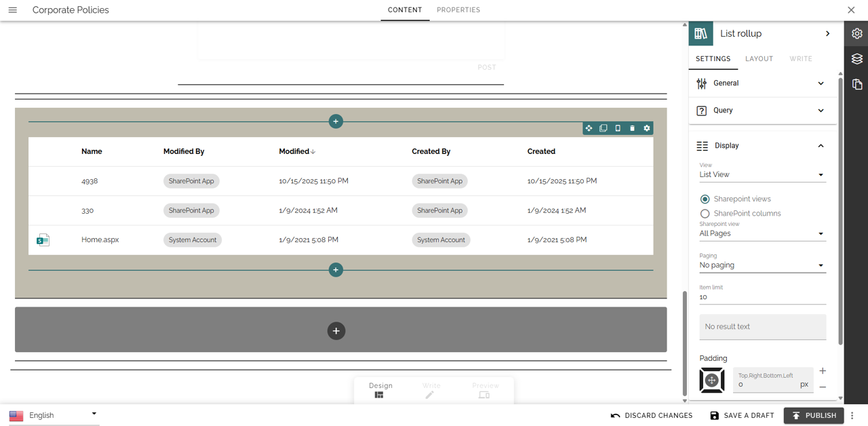
Task: Edit the Item limit field
Action: tap(762, 297)
